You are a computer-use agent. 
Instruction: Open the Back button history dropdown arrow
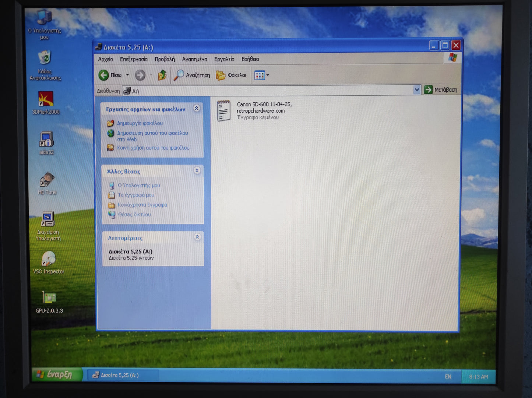pyautogui.click(x=127, y=75)
